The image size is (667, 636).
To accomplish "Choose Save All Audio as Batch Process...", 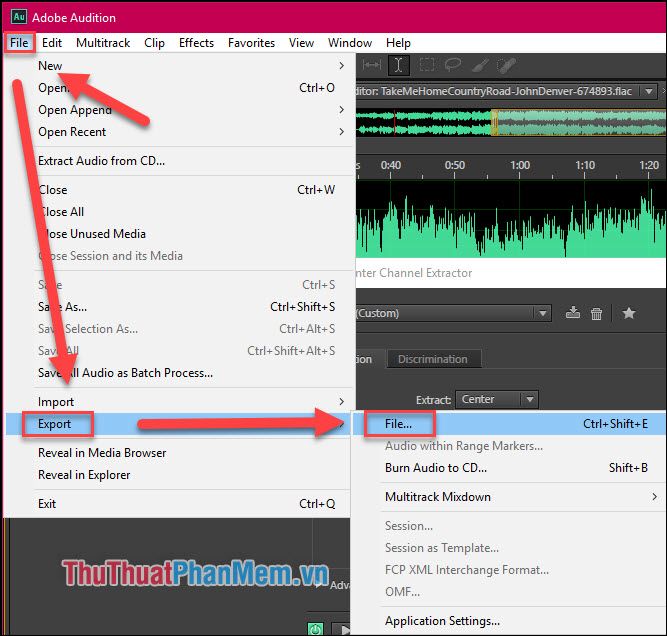I will [x=180, y=373].
